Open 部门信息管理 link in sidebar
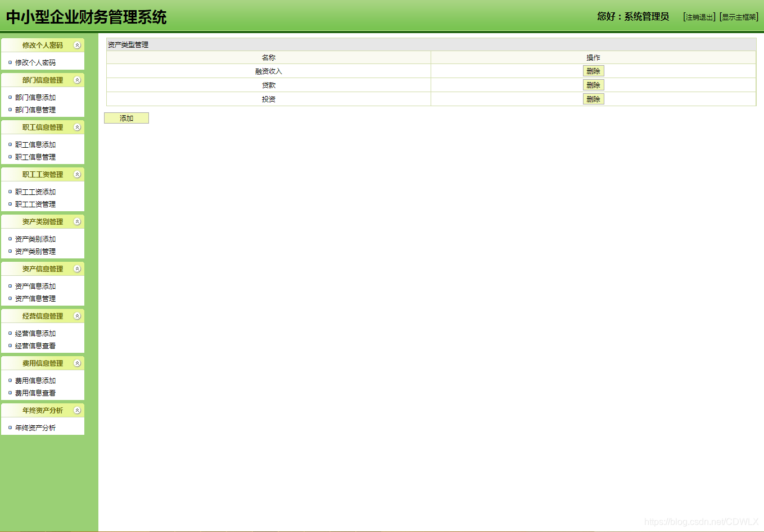 35,110
